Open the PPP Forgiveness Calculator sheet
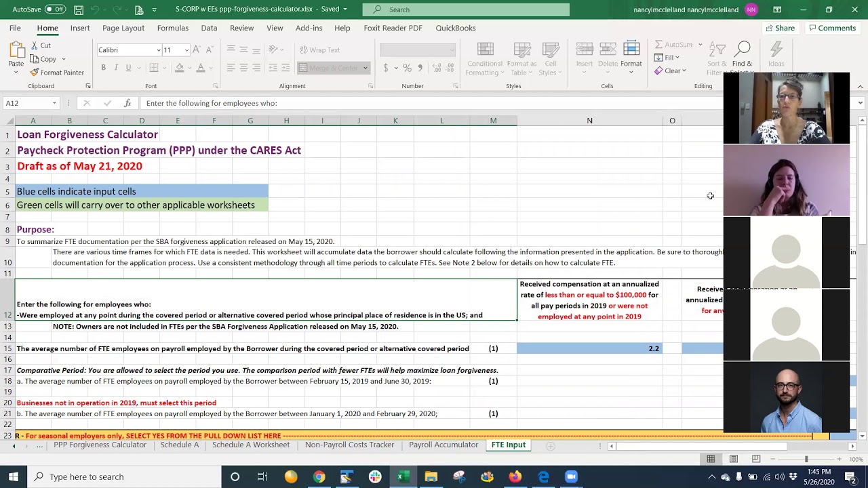 pos(100,445)
